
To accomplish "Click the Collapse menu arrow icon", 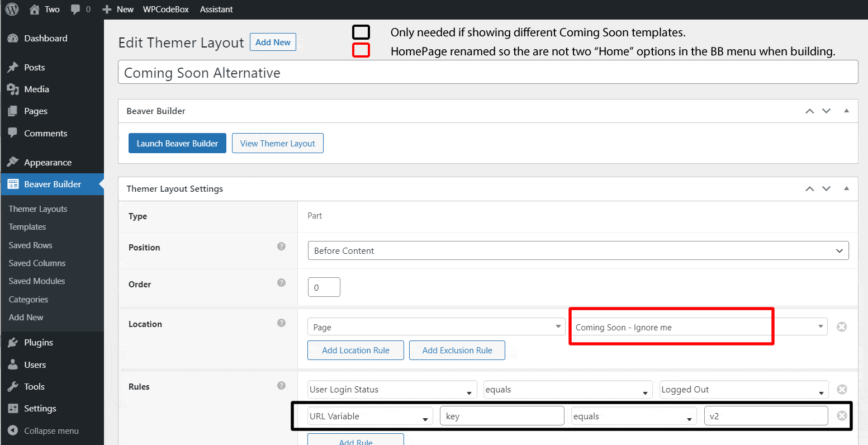I will [x=12, y=431].
